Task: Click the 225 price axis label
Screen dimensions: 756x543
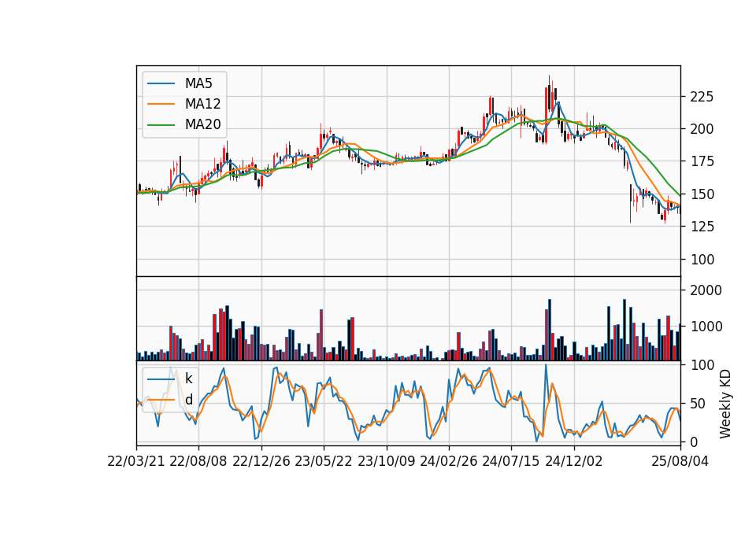Action: 702,97
